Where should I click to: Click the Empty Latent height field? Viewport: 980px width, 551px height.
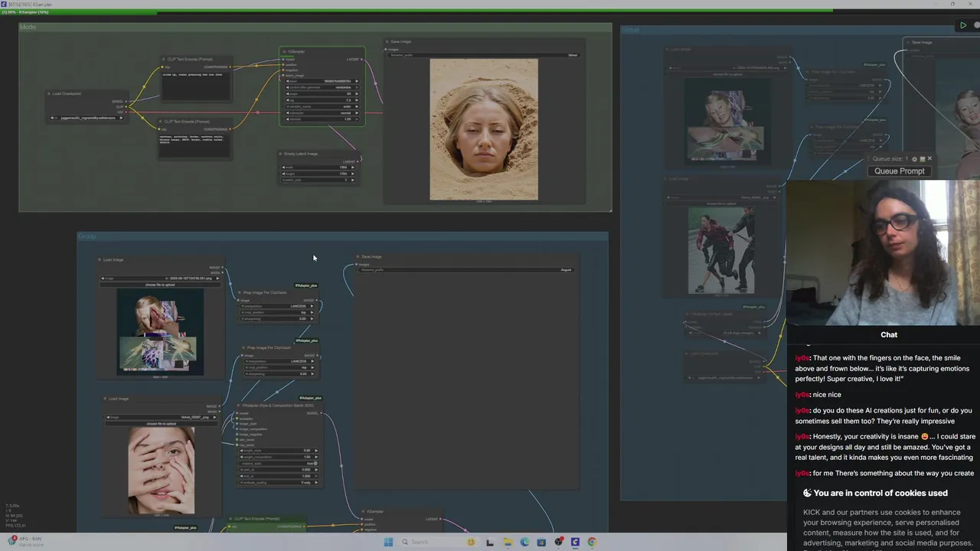(x=318, y=174)
